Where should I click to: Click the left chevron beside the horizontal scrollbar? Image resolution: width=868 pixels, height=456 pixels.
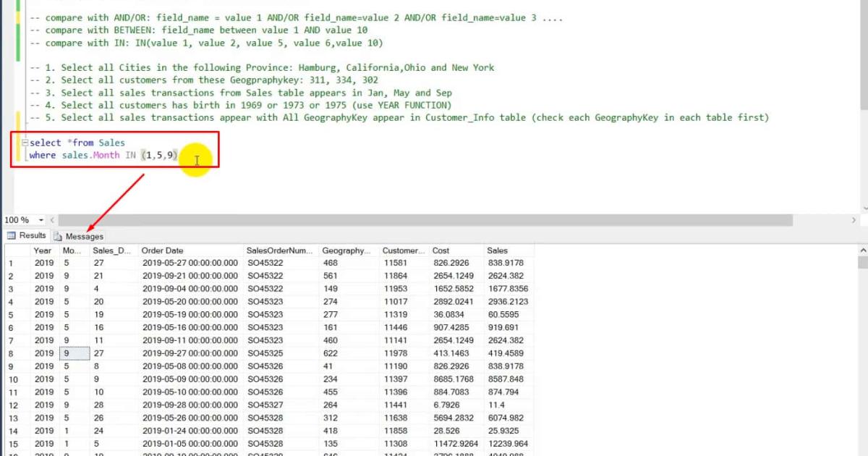pos(51,219)
